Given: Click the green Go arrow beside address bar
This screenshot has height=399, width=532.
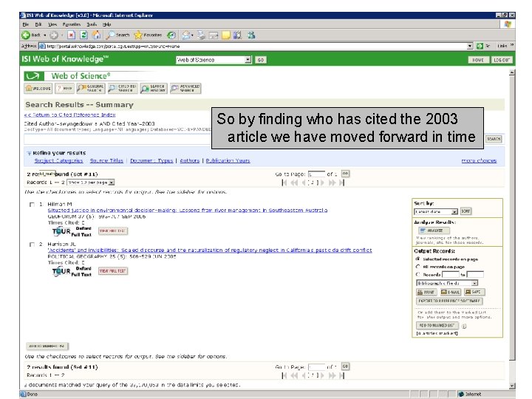Looking at the screenshot, I should coord(480,46).
